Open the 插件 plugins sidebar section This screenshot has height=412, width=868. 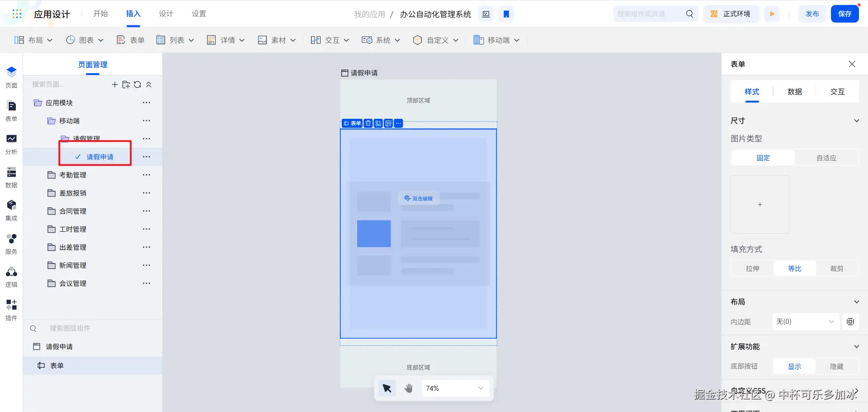[x=11, y=310]
